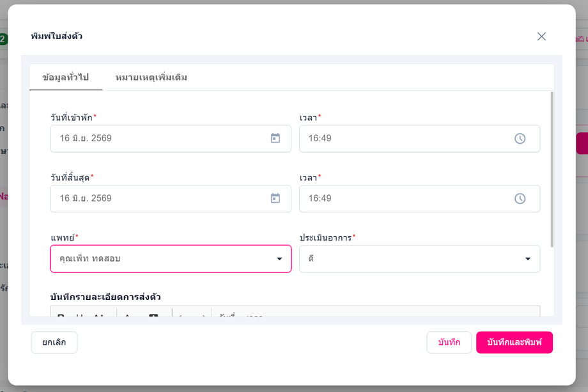Open clock picker for end time
Viewport: 588px width, 392px height.
(520, 198)
